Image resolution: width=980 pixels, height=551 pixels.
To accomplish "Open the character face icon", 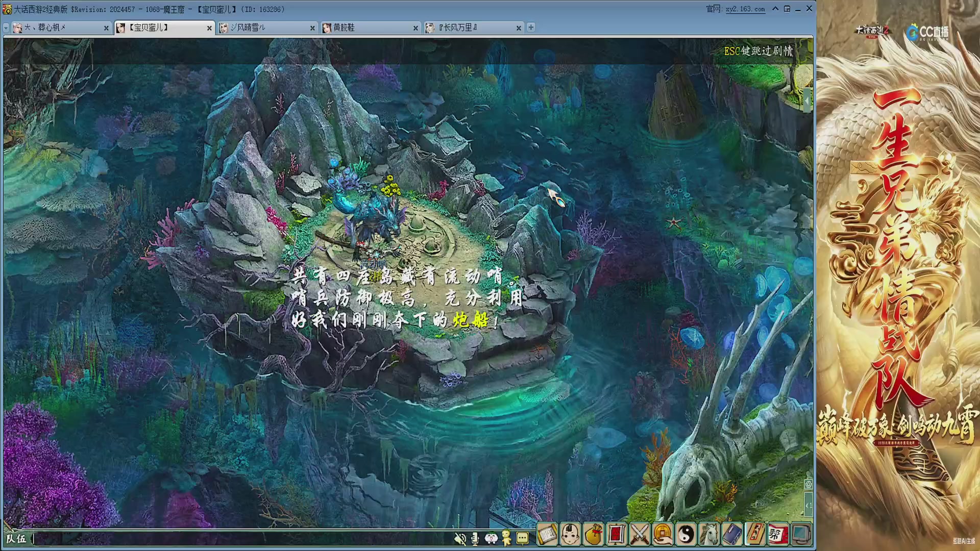I will 570,535.
